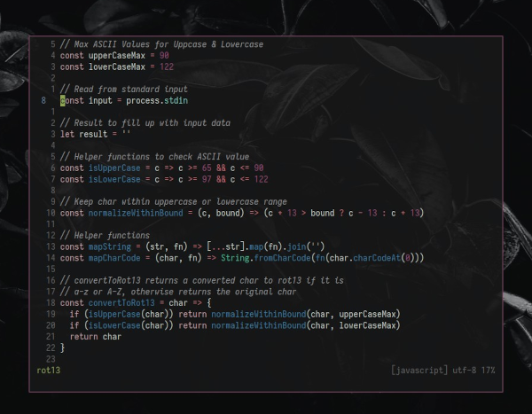The height and width of the screenshot is (414, 532).
Task: Click the closing brace on line 22
Action: click(62, 348)
